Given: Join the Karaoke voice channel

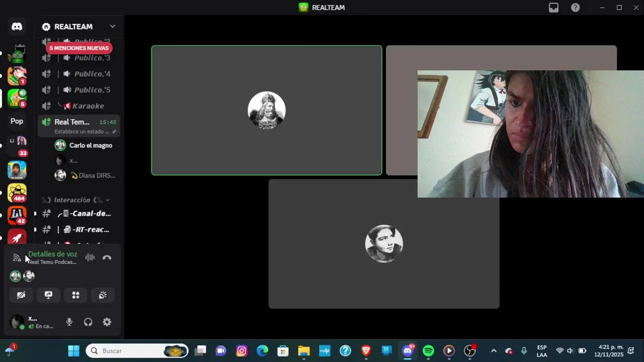Looking at the screenshot, I should point(79,106).
